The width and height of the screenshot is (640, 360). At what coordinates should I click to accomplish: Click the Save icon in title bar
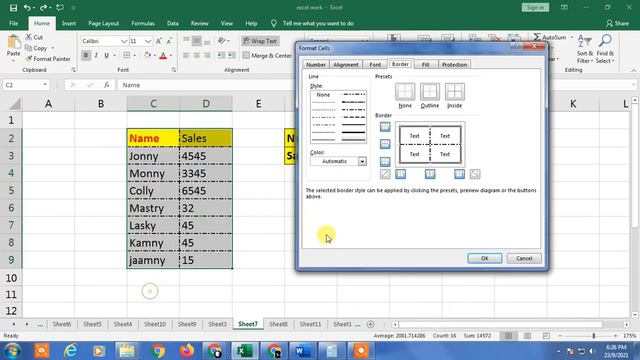coord(13,8)
